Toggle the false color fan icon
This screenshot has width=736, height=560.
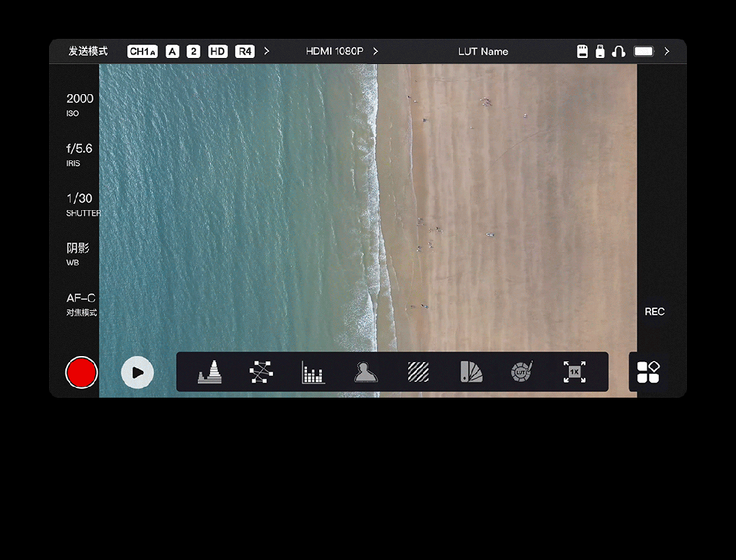coord(471,372)
